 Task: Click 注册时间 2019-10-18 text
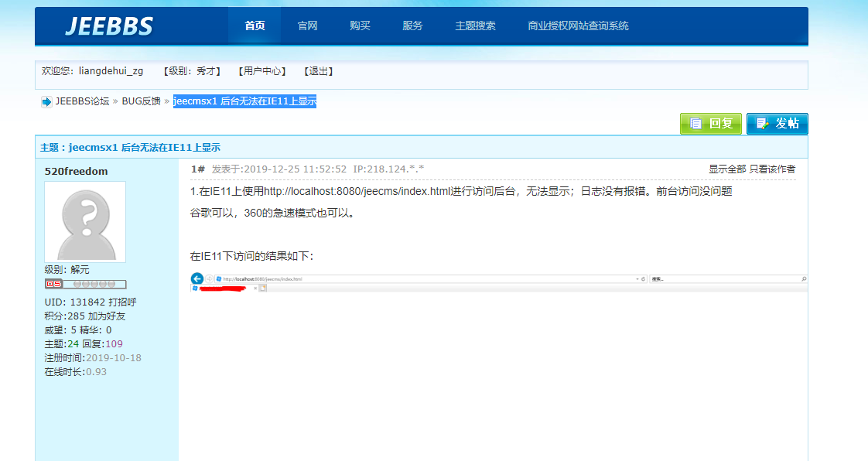tap(93, 357)
